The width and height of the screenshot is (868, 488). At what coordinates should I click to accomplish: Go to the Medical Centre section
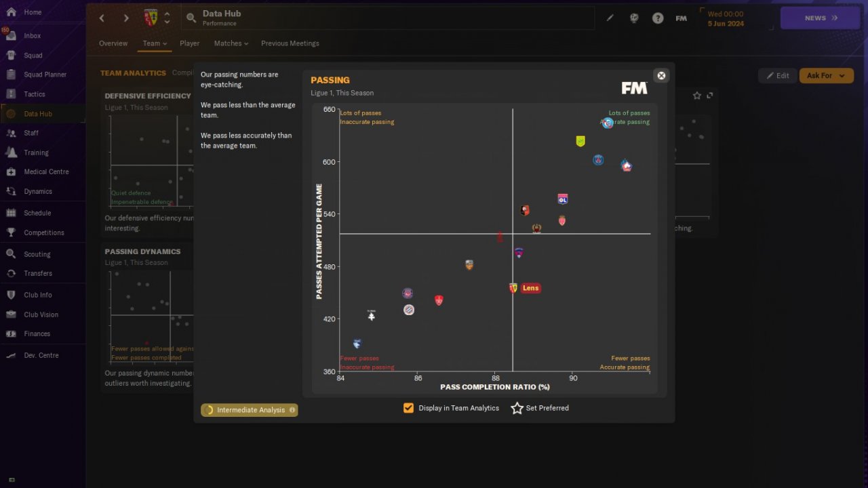(46, 171)
